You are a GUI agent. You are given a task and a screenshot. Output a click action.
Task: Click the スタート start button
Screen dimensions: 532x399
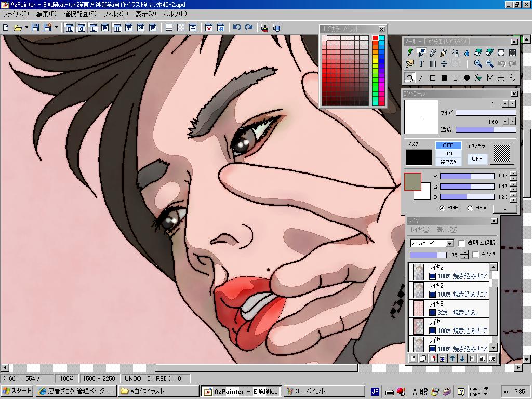pos(17,391)
